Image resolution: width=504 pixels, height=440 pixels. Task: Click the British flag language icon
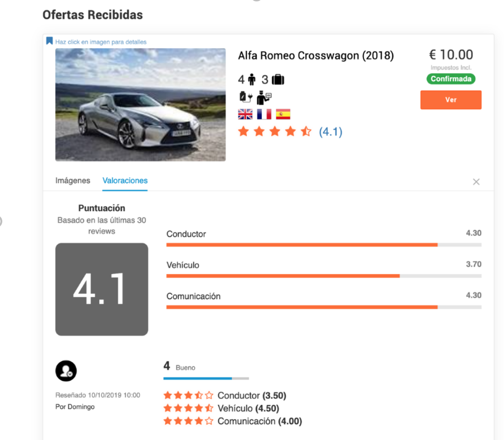[245, 114]
